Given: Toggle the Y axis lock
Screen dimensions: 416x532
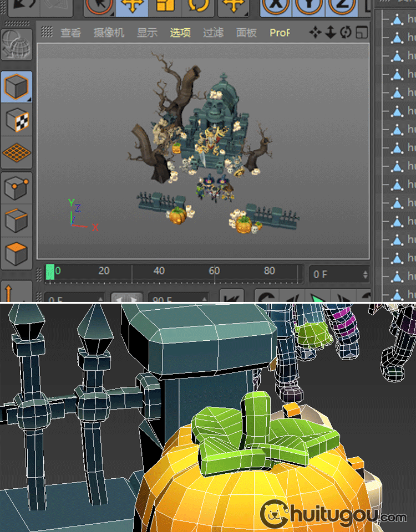Looking at the screenshot, I should [308, 7].
